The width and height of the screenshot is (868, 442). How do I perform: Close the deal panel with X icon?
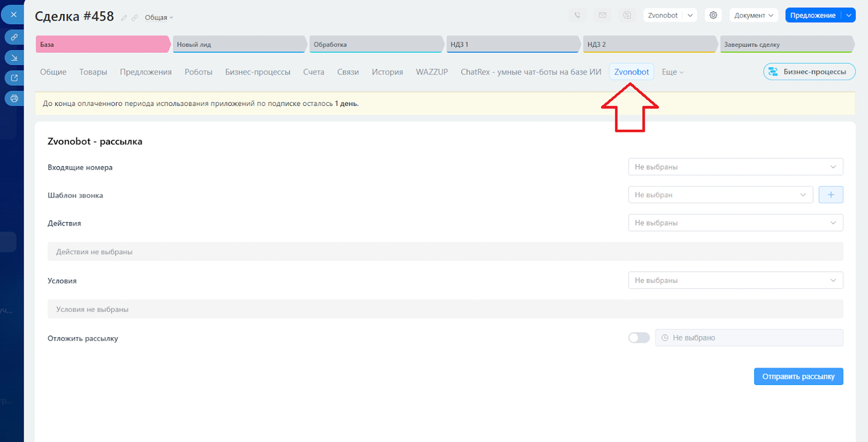(x=14, y=14)
